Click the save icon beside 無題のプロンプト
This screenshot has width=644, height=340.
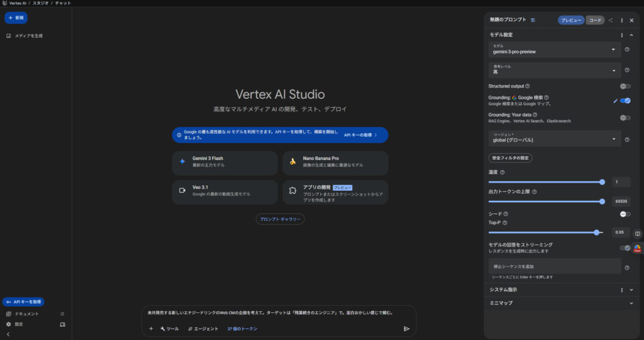coord(533,20)
